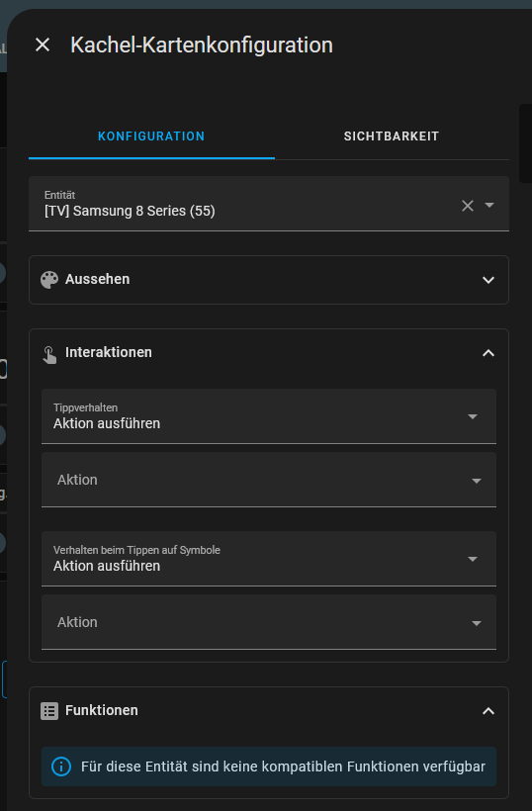The height and width of the screenshot is (811, 532).
Task: Click the info icon in the Funktionen notice
Action: 61,766
